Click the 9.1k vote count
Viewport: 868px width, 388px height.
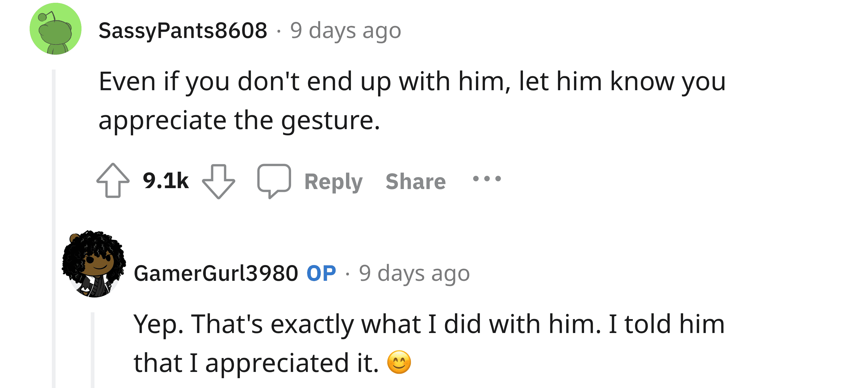165,181
